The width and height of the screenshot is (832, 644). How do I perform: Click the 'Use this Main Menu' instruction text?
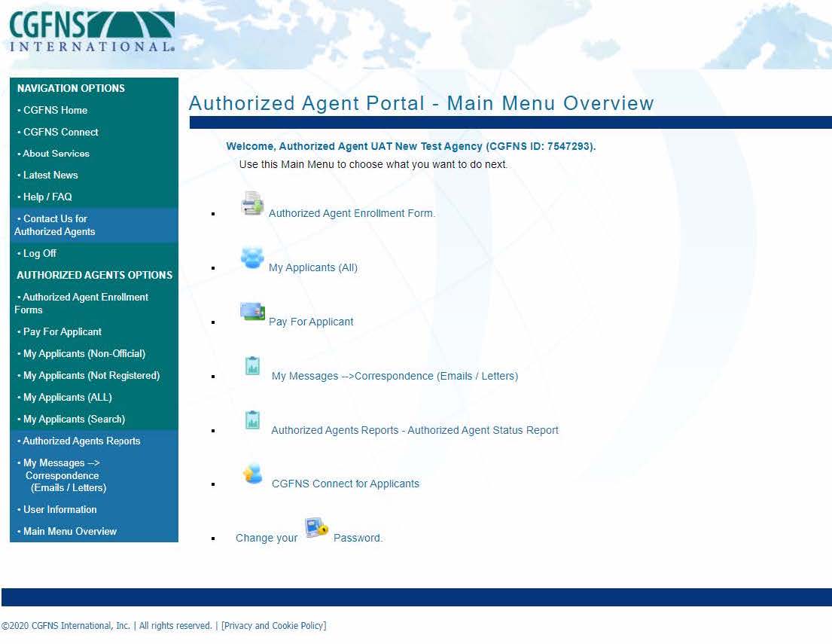[373, 164]
